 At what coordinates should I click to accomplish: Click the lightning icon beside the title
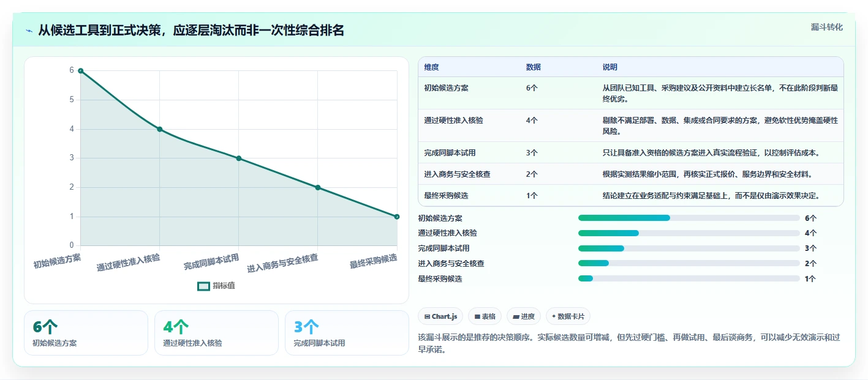click(x=29, y=31)
